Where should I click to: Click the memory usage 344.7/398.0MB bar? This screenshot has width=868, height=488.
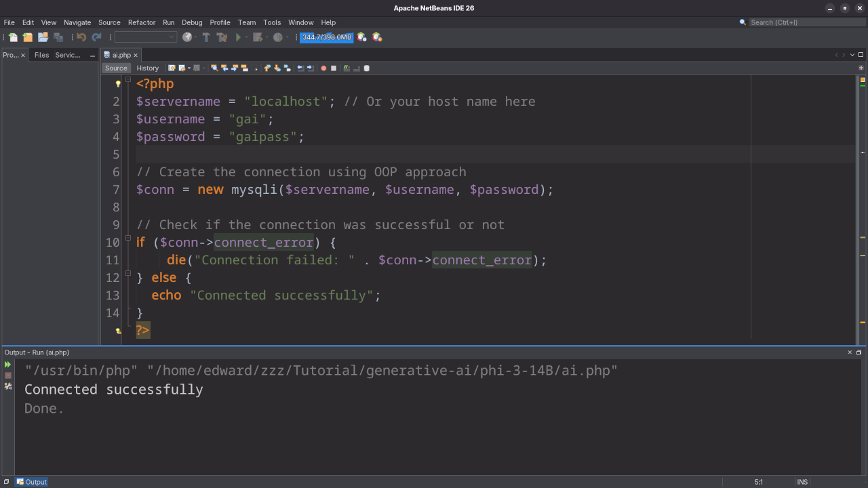(326, 37)
